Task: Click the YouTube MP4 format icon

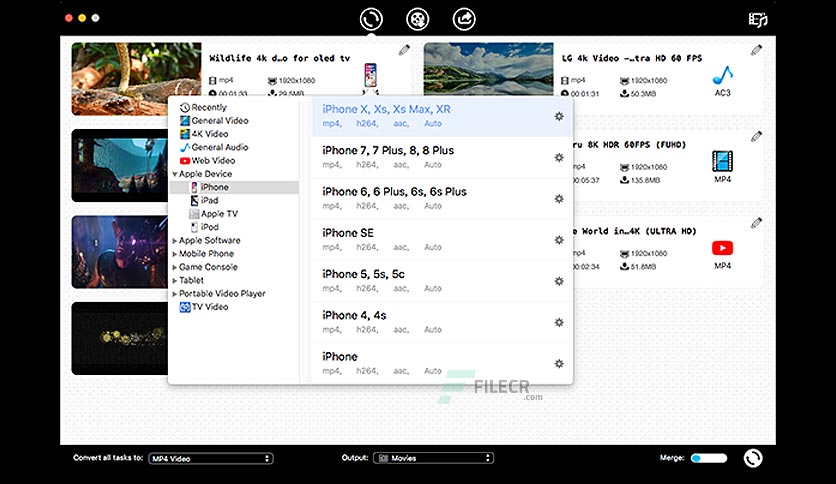Action: click(x=722, y=248)
